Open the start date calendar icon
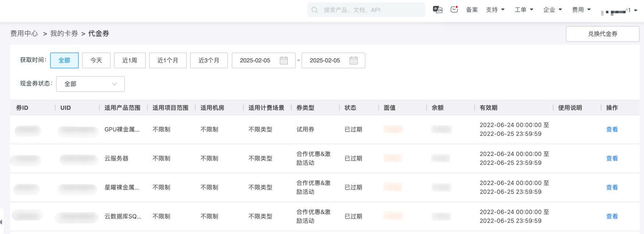 pyautogui.click(x=284, y=60)
